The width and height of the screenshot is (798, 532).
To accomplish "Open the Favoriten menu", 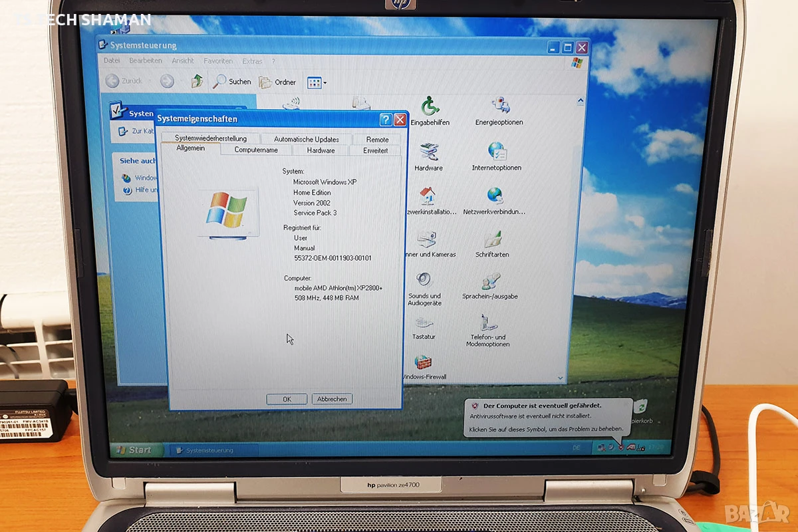I will click(x=218, y=61).
